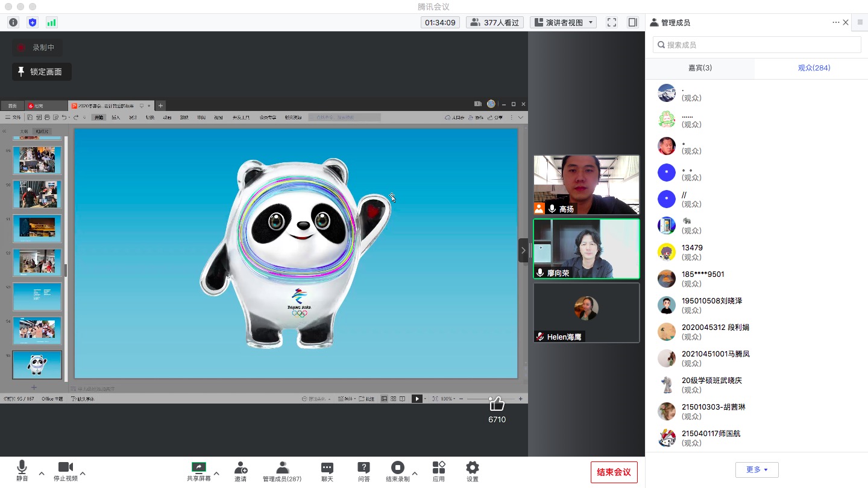The width and height of the screenshot is (868, 488).
Task: Open the 设置 settings gear
Action: [x=473, y=471]
